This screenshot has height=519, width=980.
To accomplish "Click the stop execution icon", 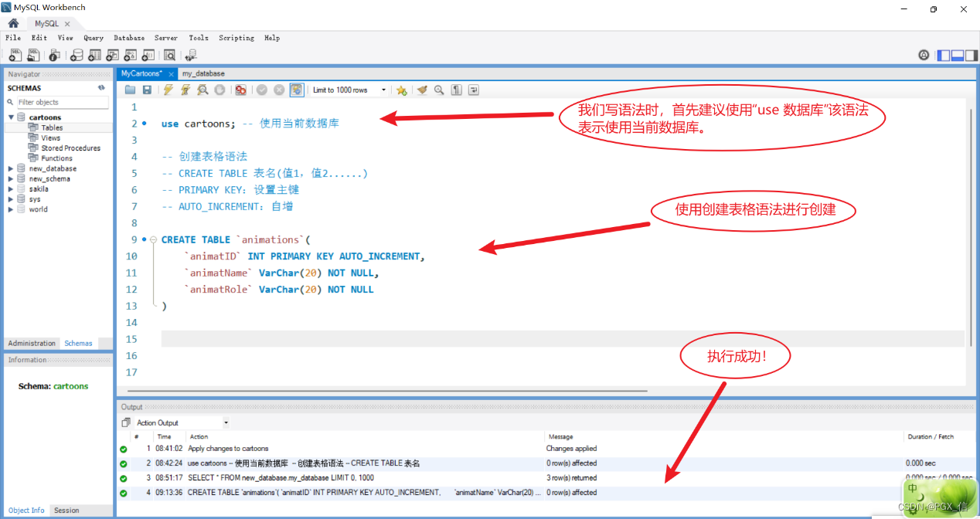I will tap(219, 90).
